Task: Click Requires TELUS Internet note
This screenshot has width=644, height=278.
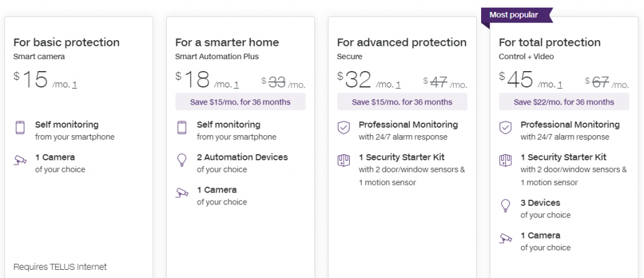Action: point(60,267)
